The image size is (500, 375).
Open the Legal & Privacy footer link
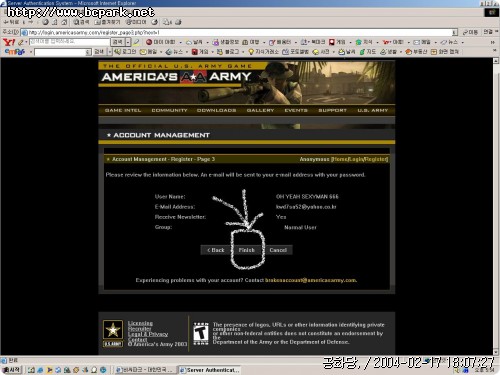tap(148, 334)
